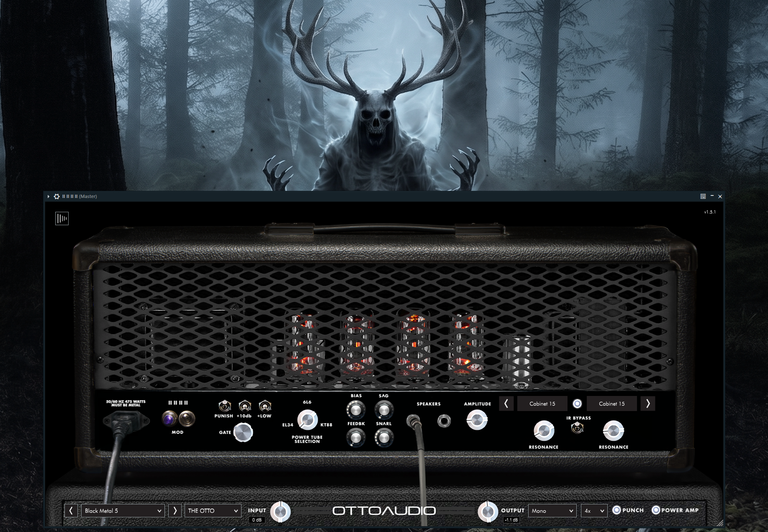
Task: Flip the MOD toggle switch
Action: (x=186, y=419)
